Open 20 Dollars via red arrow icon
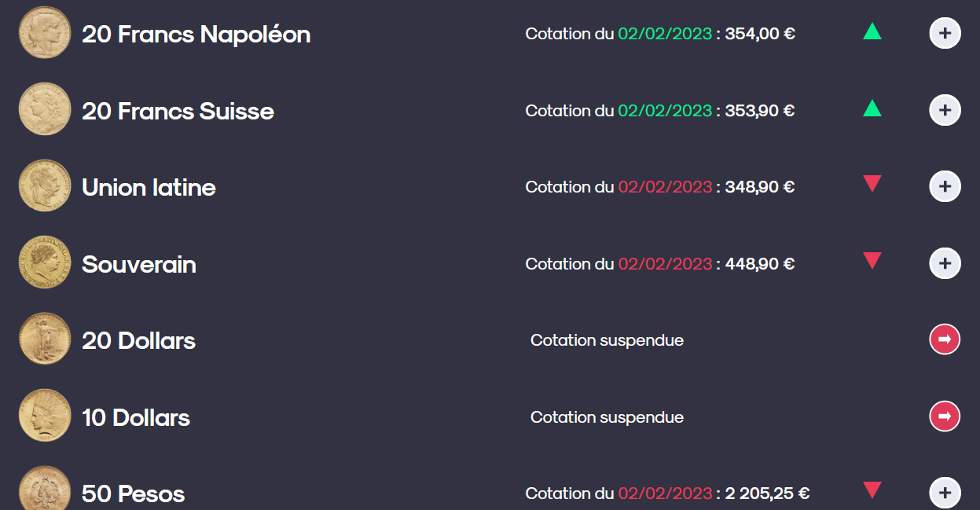 tap(945, 339)
